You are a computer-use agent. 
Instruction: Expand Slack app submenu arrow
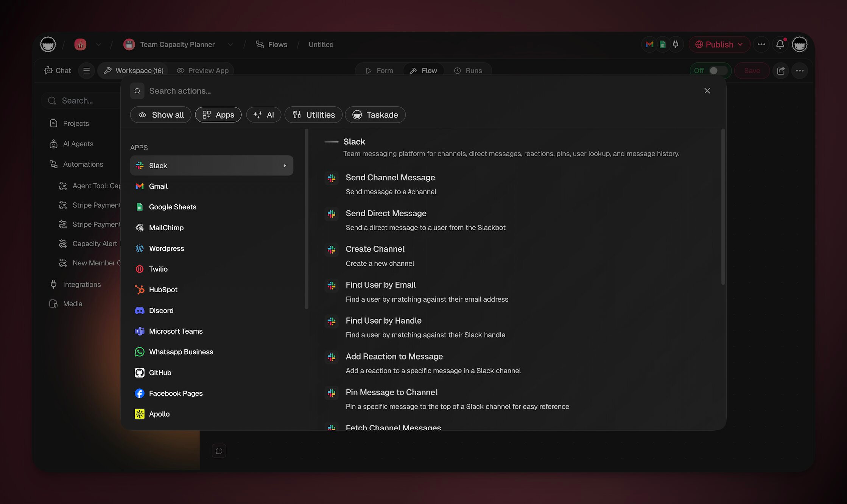(x=285, y=166)
